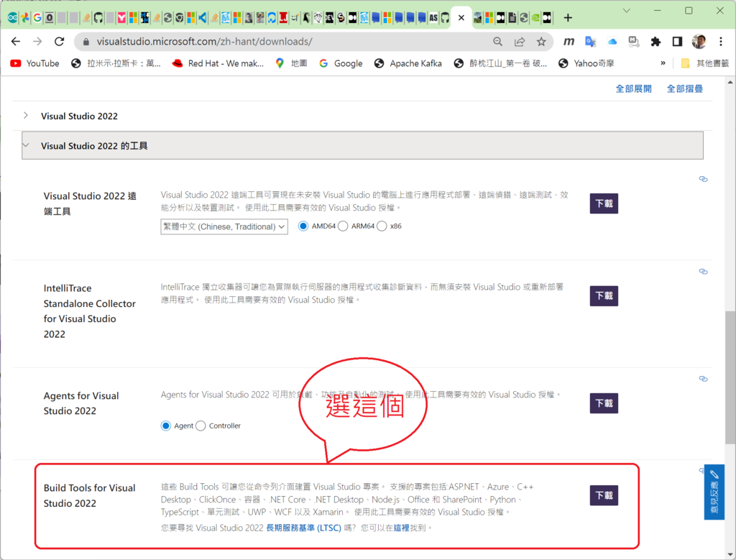Viewport: 736px width, 560px height.
Task: Download Agents for Visual Studio 2022
Action: tap(604, 403)
